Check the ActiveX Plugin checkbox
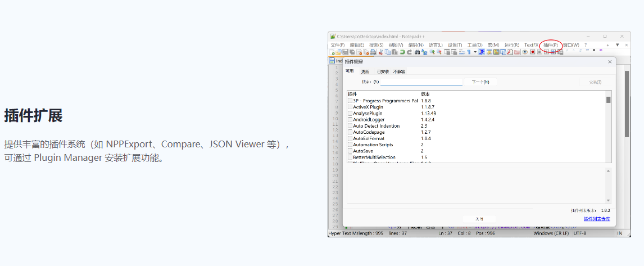Viewport: 644px width, 266px height. coord(350,107)
